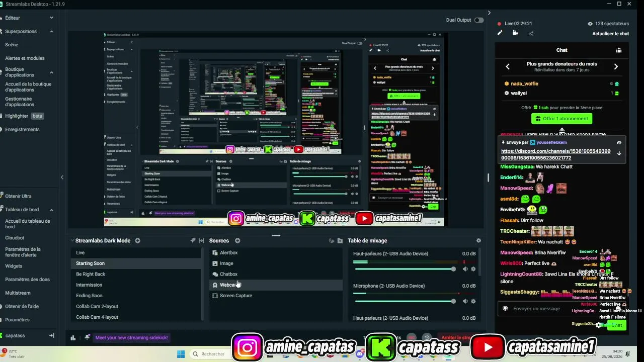The width and height of the screenshot is (644, 362).
Task: Show previous leaderboard with left arrow
Action: pyautogui.click(x=508, y=66)
